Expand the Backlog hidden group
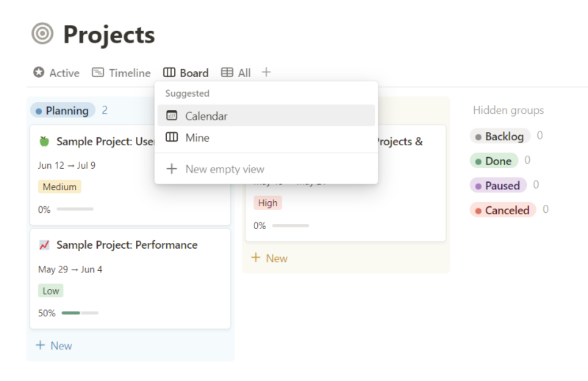588x381 pixels. pos(500,137)
